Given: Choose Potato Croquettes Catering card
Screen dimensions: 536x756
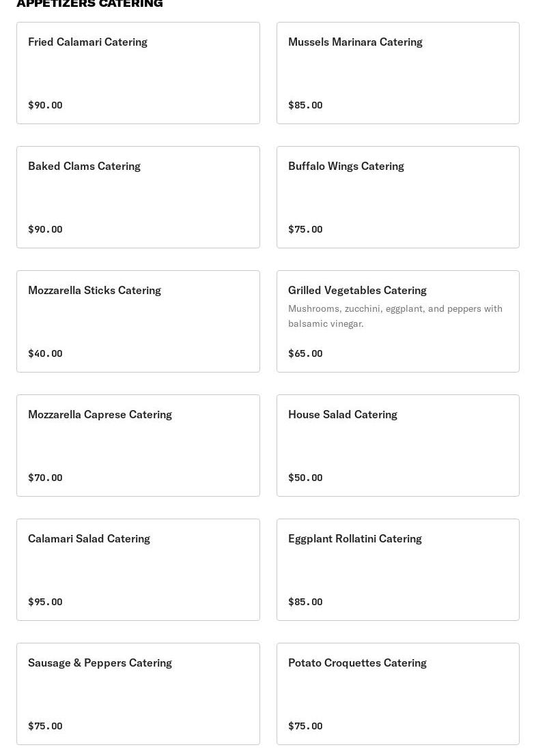Looking at the screenshot, I should (x=397, y=694).
